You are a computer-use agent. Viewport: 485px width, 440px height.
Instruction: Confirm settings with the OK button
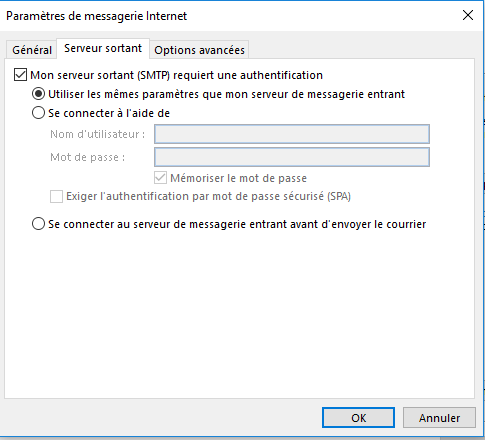click(358, 417)
